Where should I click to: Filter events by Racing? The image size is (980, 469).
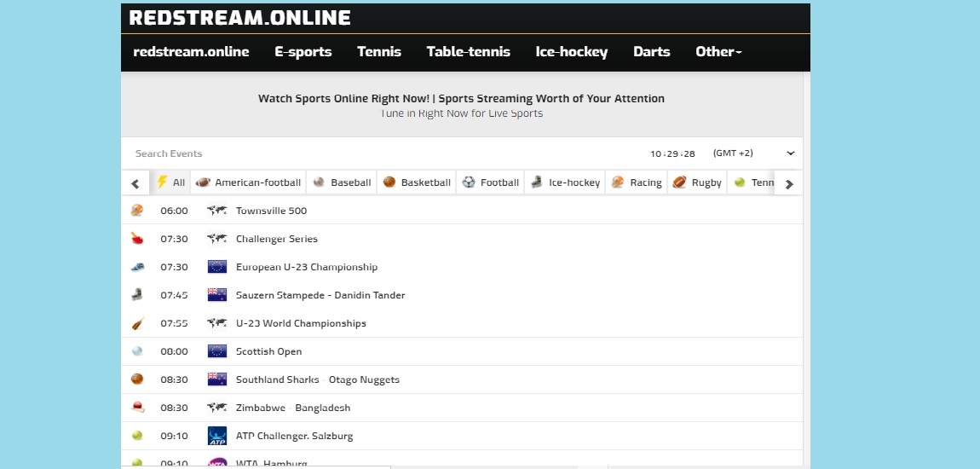click(637, 182)
